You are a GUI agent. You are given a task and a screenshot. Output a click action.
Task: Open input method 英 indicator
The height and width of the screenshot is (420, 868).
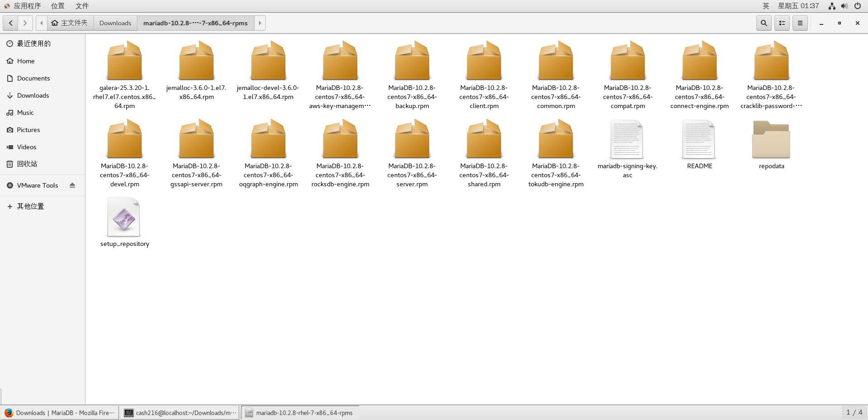coord(766,6)
